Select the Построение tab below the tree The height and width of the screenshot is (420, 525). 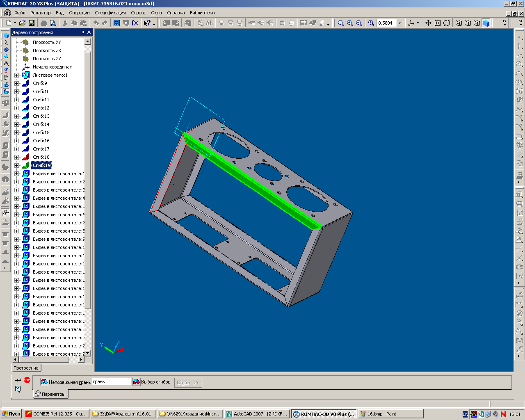[26, 368]
